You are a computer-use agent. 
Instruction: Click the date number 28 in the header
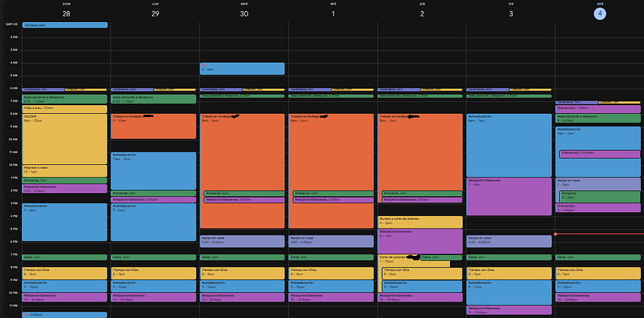66,13
